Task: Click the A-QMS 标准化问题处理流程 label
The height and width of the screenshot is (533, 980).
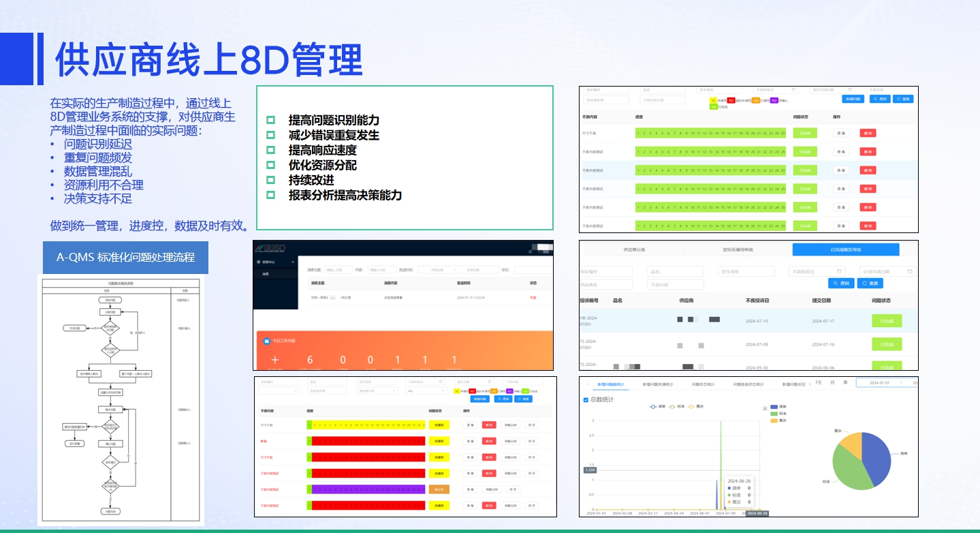Action: (x=125, y=257)
